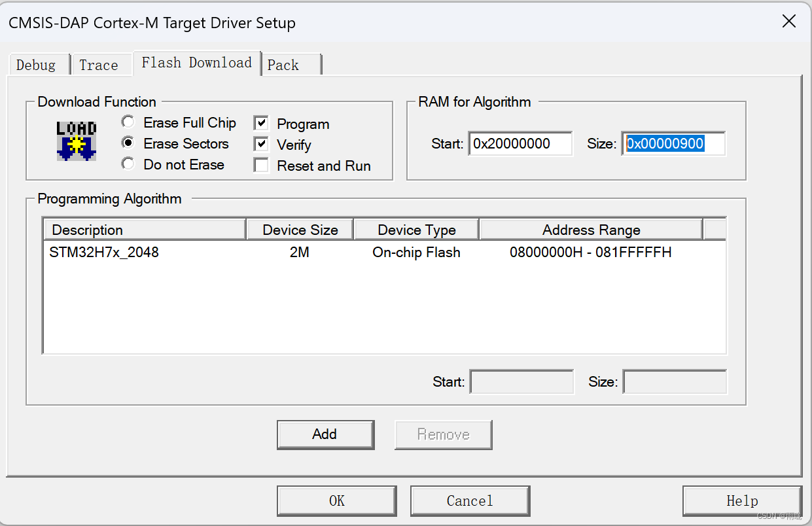Click the highlighted Size value 0x00000900
Screen dimensions: 812x526
(673, 144)
